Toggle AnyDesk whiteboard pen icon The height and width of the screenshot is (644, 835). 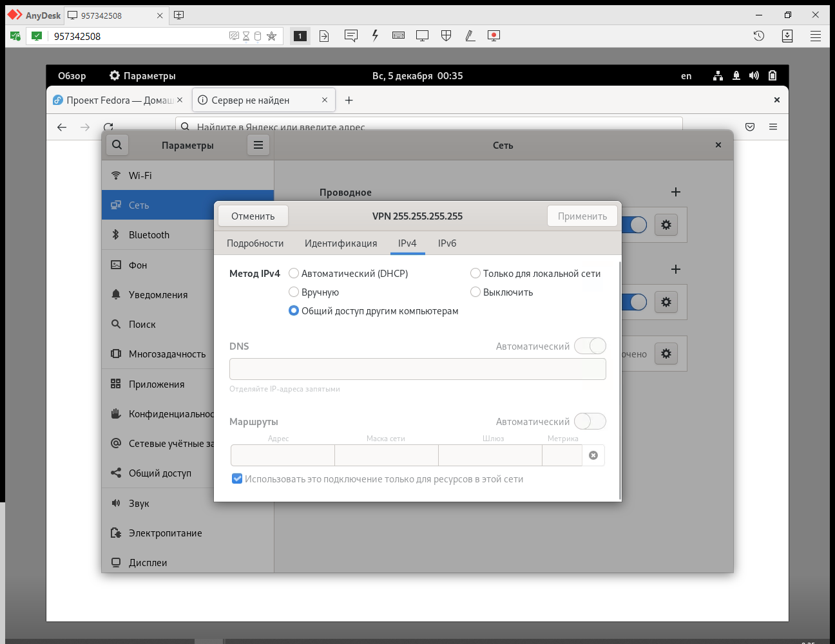(470, 36)
